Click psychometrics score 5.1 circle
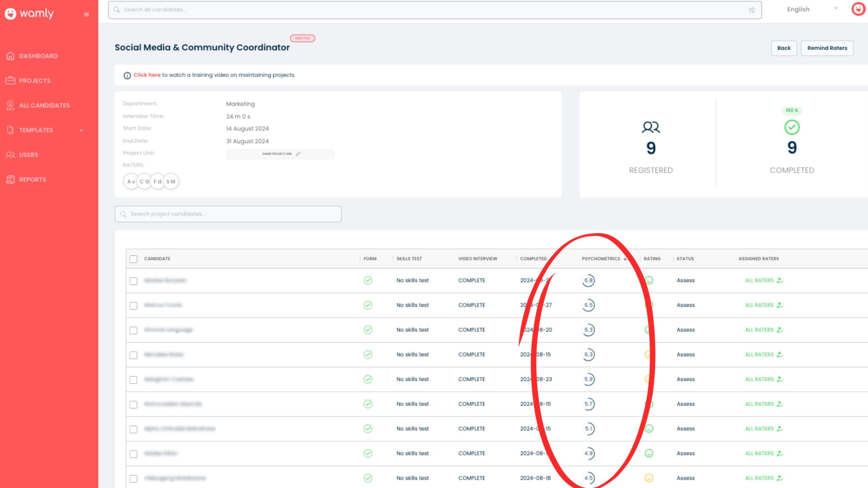The height and width of the screenshot is (488, 868). (x=589, y=429)
